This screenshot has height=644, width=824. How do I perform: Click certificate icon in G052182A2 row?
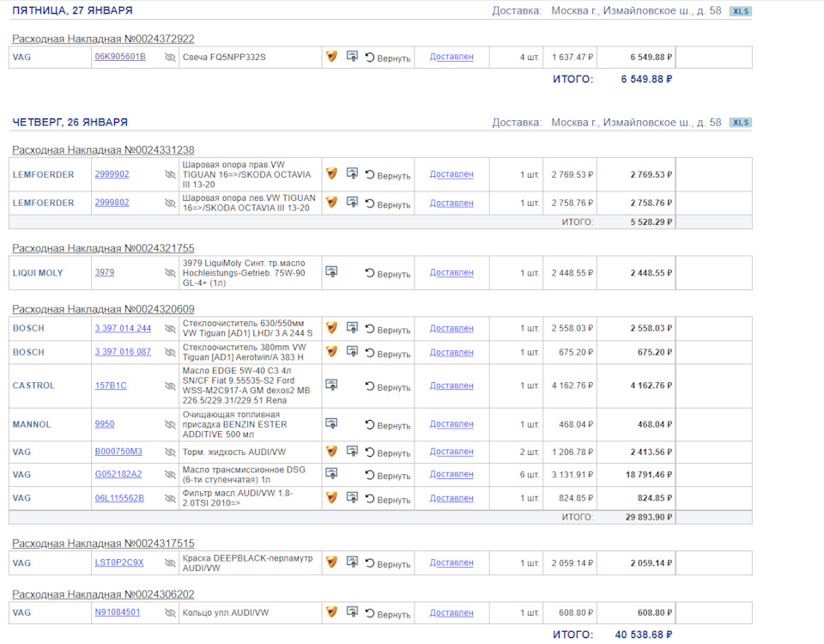tap(331, 472)
